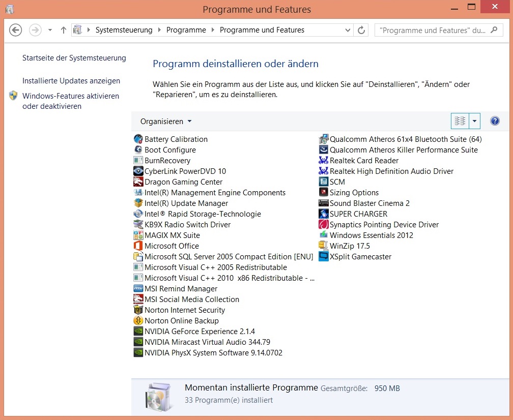Select the Intel(R) Update Manager icon
Screen dimensions: 513x420
click(138, 203)
